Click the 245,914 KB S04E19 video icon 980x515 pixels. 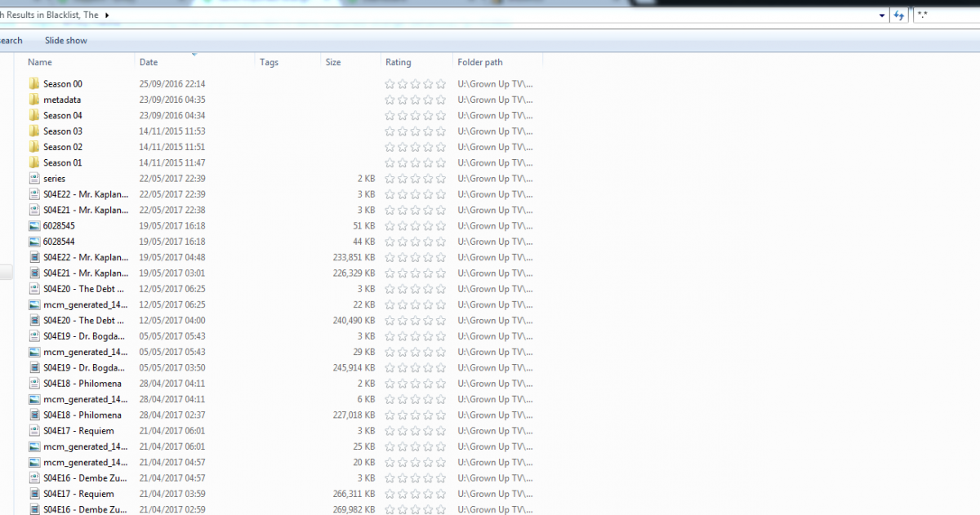pos(33,368)
